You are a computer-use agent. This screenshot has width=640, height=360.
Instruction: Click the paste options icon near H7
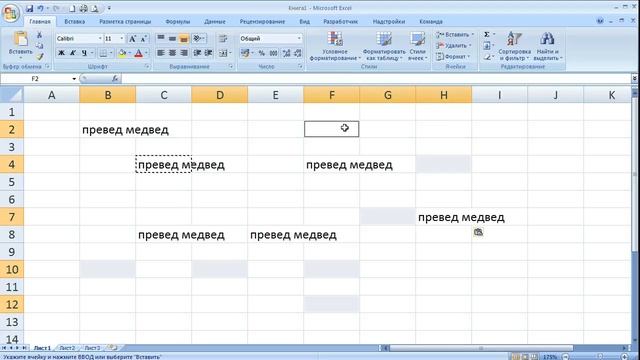pyautogui.click(x=478, y=232)
